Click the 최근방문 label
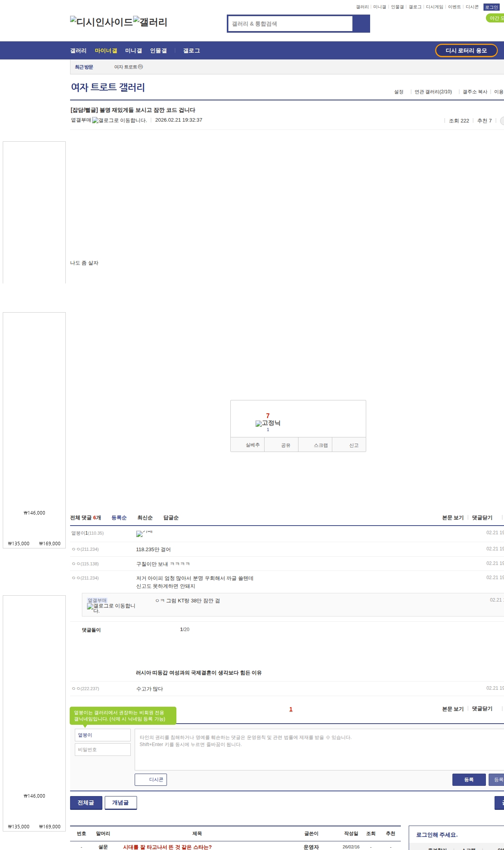The image size is (504, 850). pos(84,67)
